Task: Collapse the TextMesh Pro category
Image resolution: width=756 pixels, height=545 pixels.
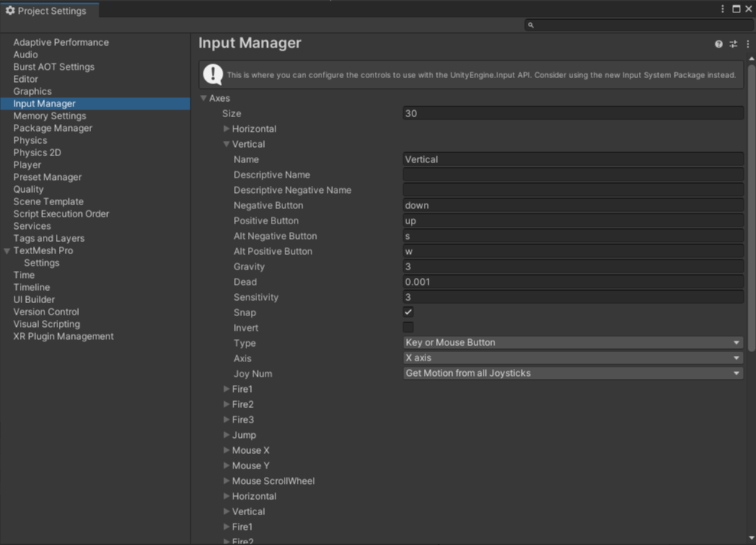Action: click(7, 251)
